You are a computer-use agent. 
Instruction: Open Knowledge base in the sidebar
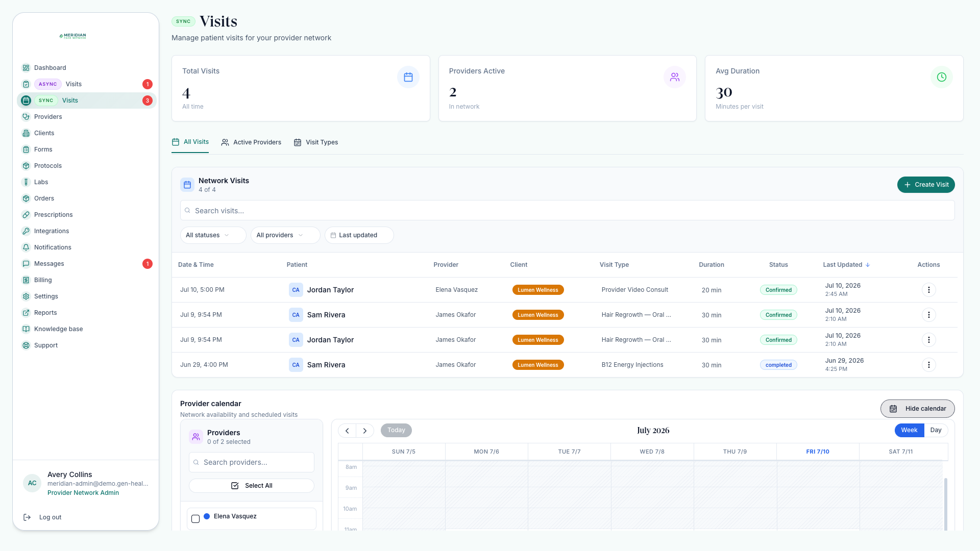pos(86,329)
